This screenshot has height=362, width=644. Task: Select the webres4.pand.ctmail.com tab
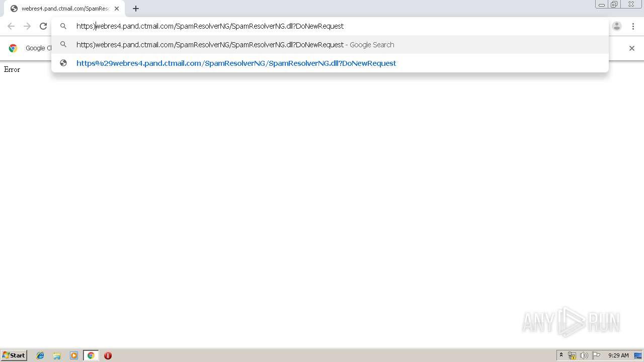[x=64, y=9]
